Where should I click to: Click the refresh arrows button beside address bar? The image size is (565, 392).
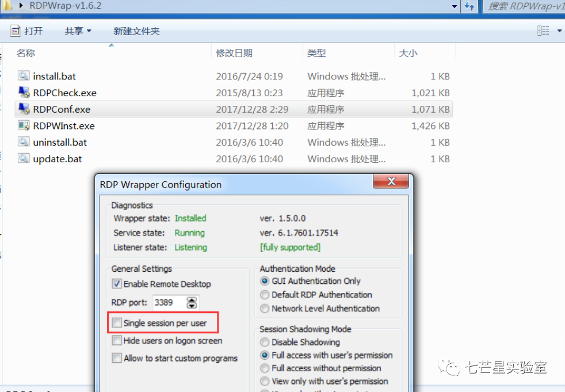click(470, 6)
